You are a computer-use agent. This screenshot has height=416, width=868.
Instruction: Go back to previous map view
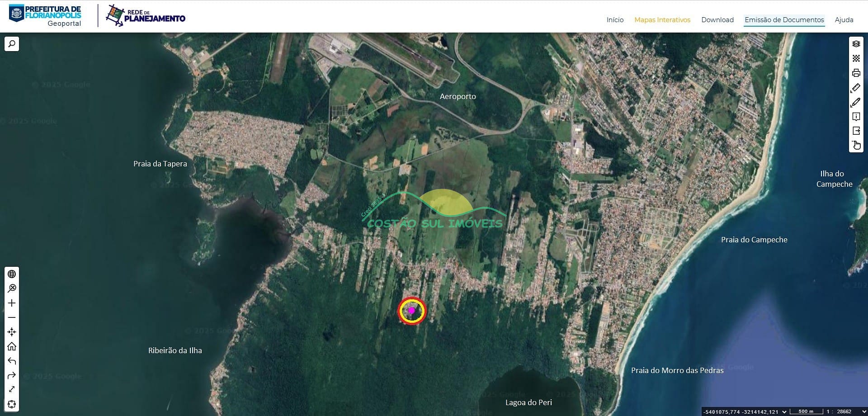click(12, 361)
